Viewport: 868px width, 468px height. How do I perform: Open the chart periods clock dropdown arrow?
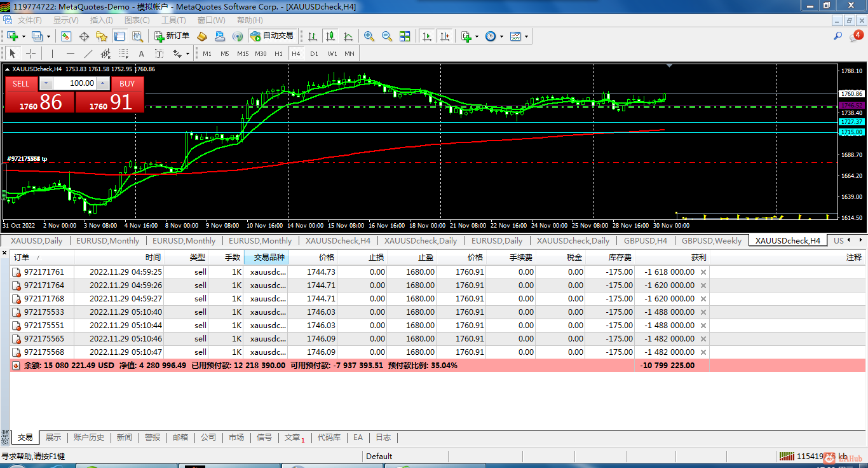(501, 37)
